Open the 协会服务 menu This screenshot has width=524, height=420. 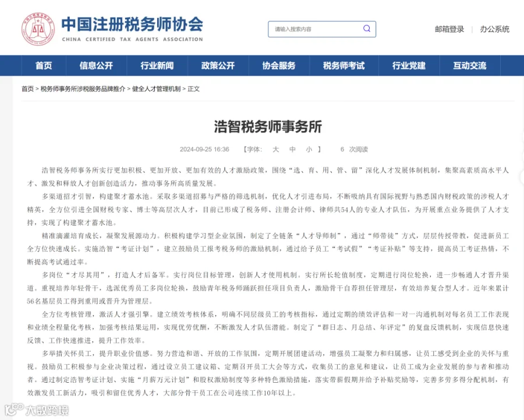(279, 66)
